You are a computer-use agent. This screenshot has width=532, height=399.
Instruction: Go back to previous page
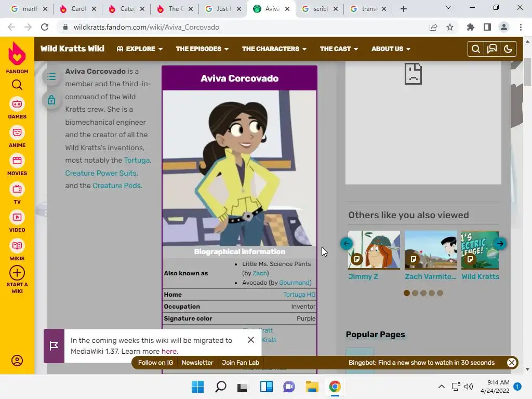[x=11, y=27]
